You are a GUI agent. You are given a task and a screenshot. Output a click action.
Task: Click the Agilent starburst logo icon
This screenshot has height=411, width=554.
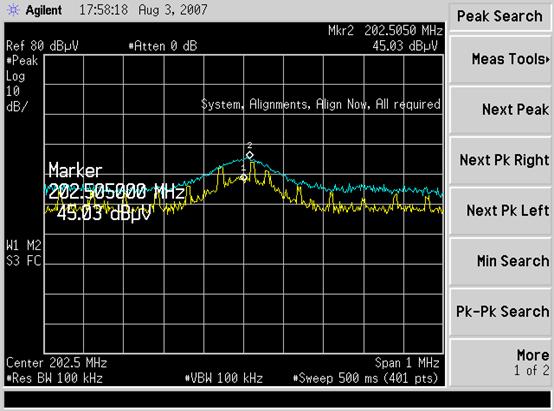13,10
